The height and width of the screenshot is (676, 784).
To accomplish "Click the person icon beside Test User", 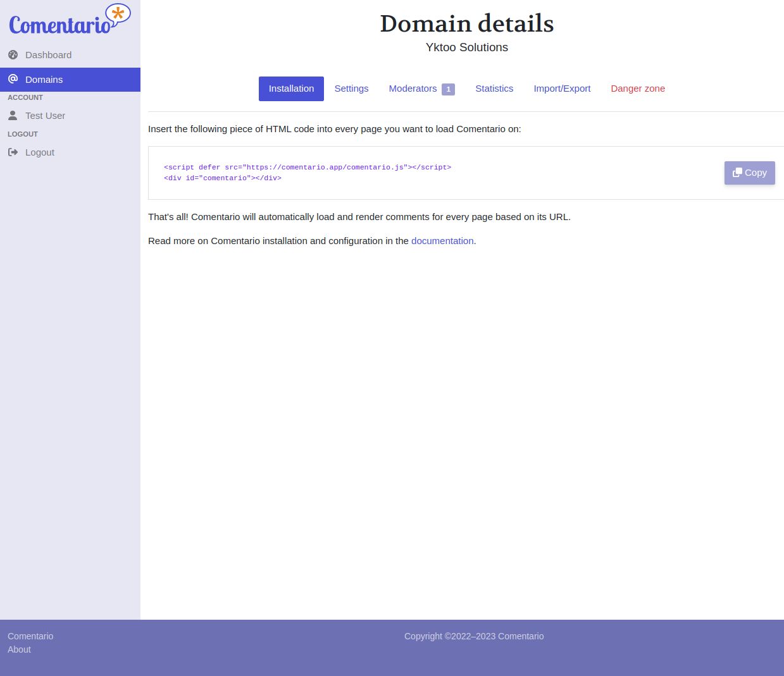I will (13, 115).
